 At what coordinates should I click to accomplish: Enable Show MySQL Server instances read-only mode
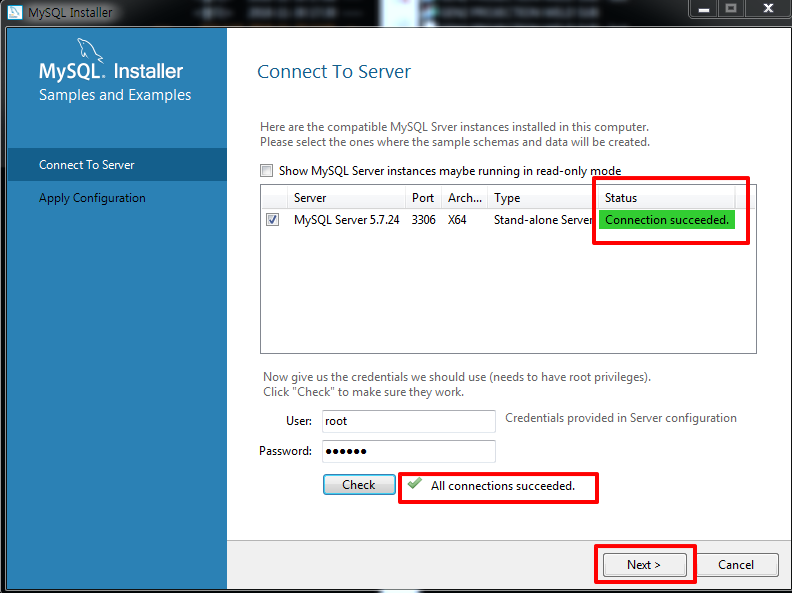(x=267, y=171)
